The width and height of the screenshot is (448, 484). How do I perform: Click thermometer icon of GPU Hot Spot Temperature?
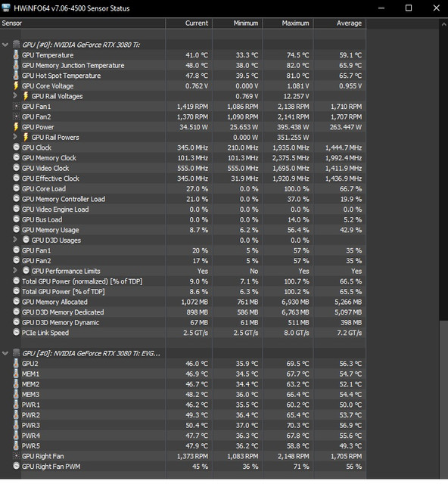click(x=16, y=76)
